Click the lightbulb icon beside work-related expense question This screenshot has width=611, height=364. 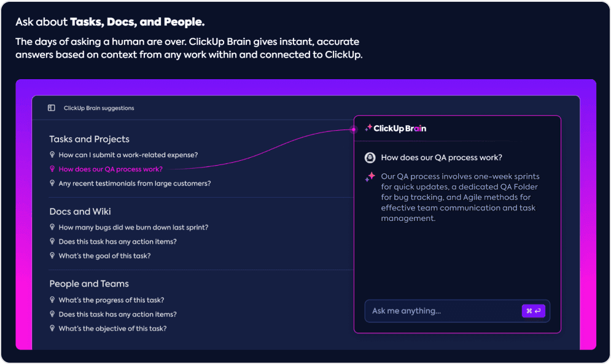coord(52,155)
